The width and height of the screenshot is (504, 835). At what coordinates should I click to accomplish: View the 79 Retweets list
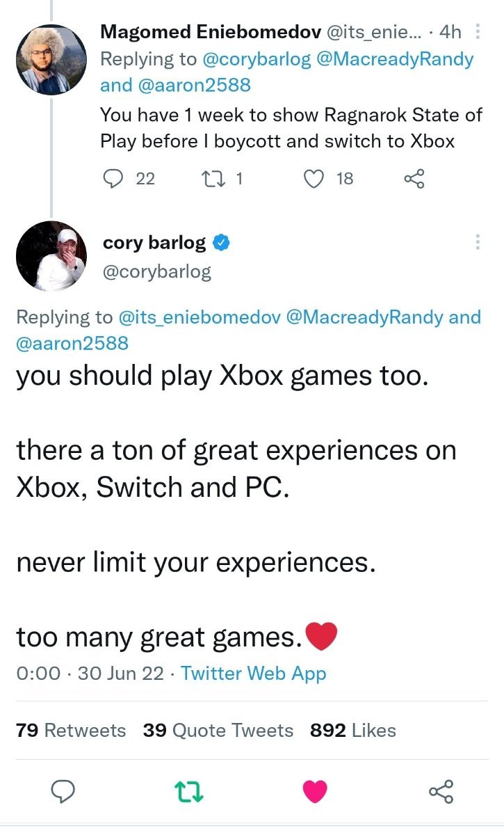pos(71,731)
